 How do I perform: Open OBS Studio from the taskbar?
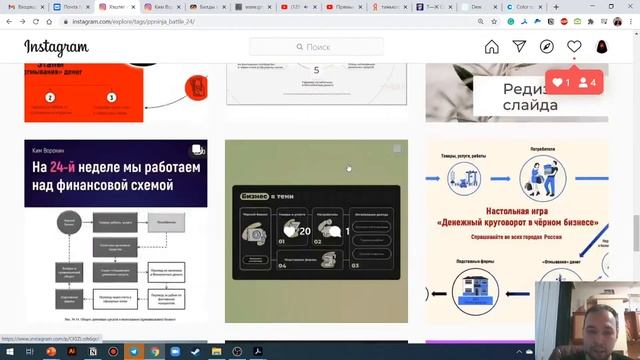tap(237, 351)
